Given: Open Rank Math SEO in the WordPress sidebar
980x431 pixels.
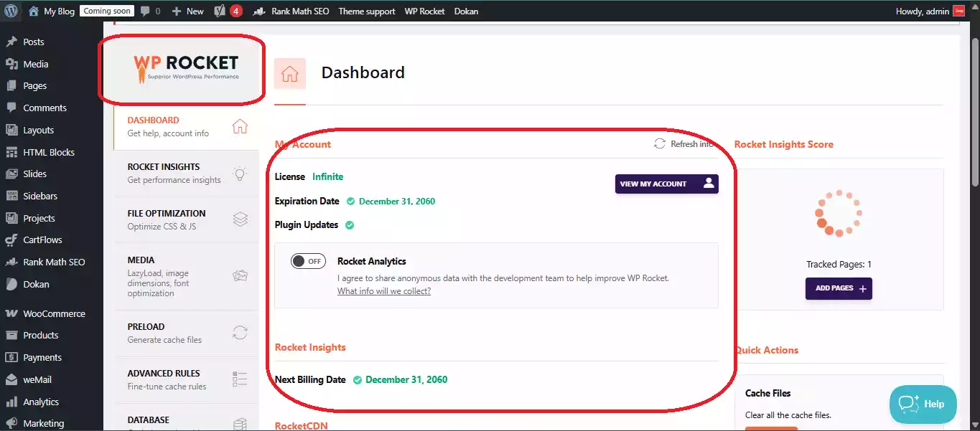Looking at the screenshot, I should pos(52,262).
